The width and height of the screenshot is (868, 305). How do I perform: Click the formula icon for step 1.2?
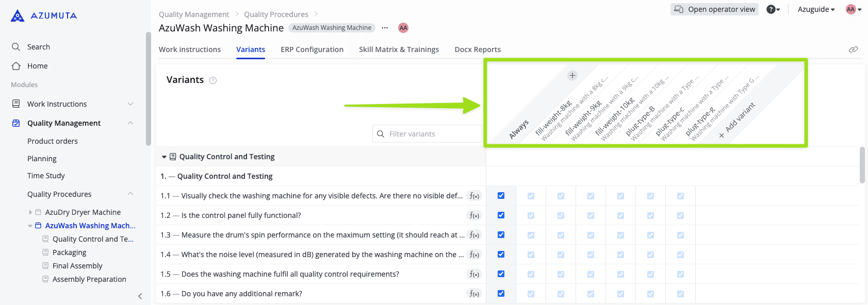click(474, 215)
